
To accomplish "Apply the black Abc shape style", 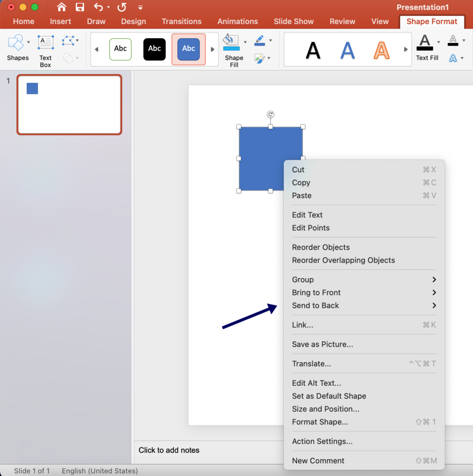I will pyautogui.click(x=154, y=49).
